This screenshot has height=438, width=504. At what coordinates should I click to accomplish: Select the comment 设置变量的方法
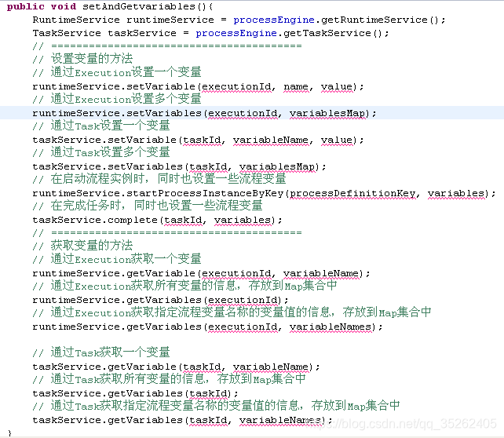(92, 59)
